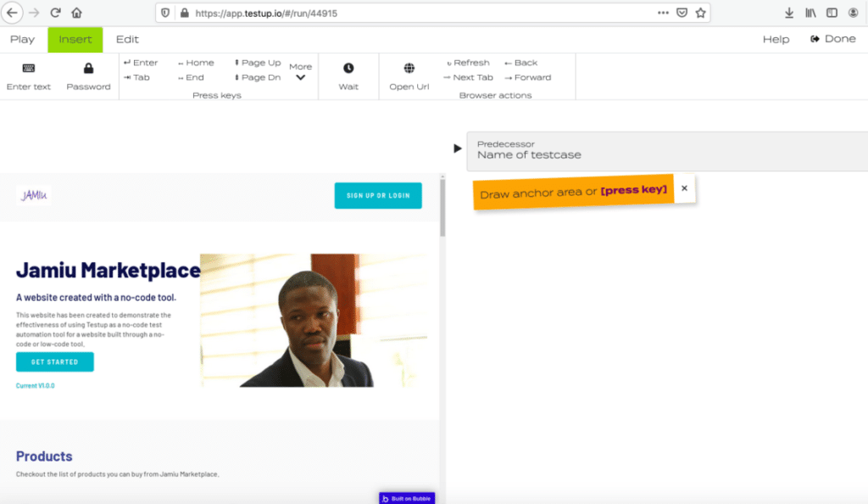Insert a Page Up key press

pyautogui.click(x=258, y=63)
